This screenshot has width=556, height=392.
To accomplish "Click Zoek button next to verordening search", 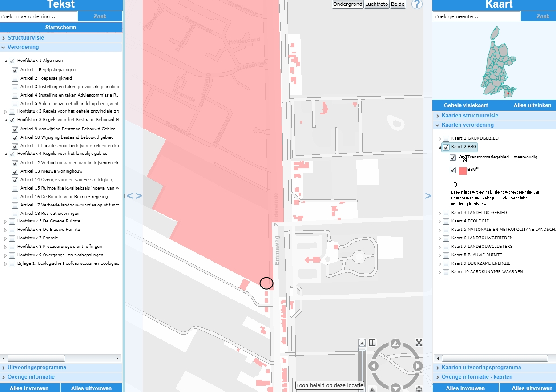I will 100,16.
